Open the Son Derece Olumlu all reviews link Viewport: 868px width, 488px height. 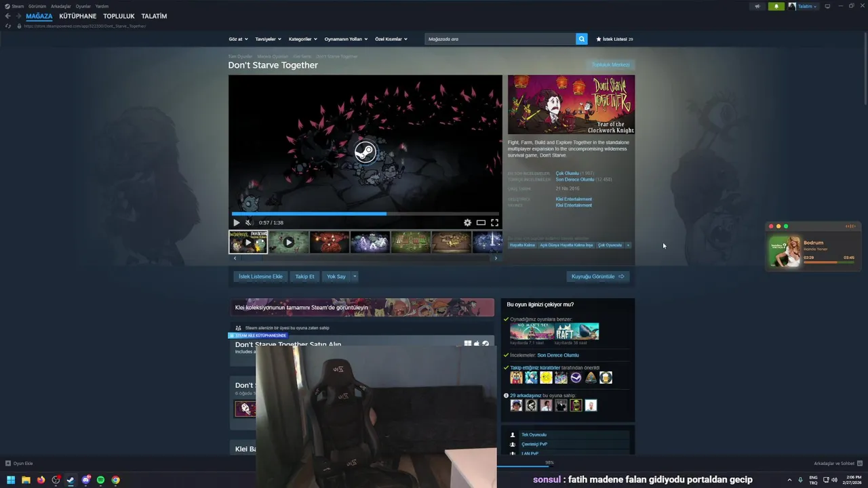575,180
